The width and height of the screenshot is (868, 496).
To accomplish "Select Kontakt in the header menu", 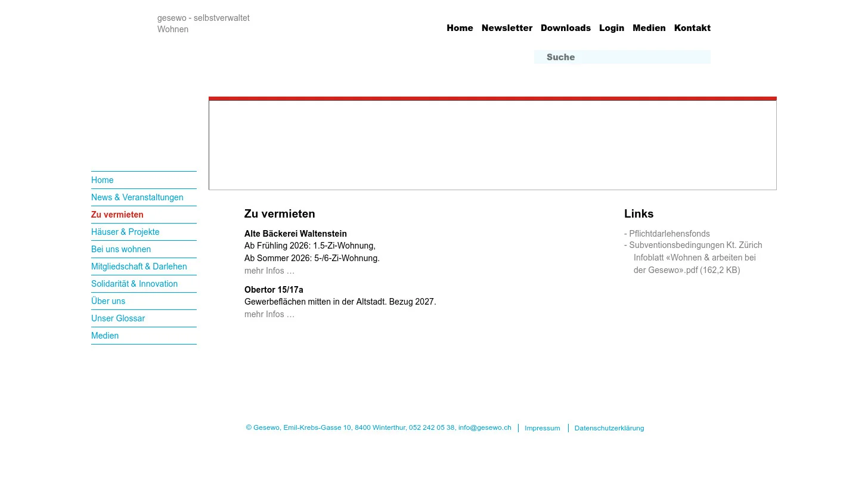I will [x=692, y=28].
